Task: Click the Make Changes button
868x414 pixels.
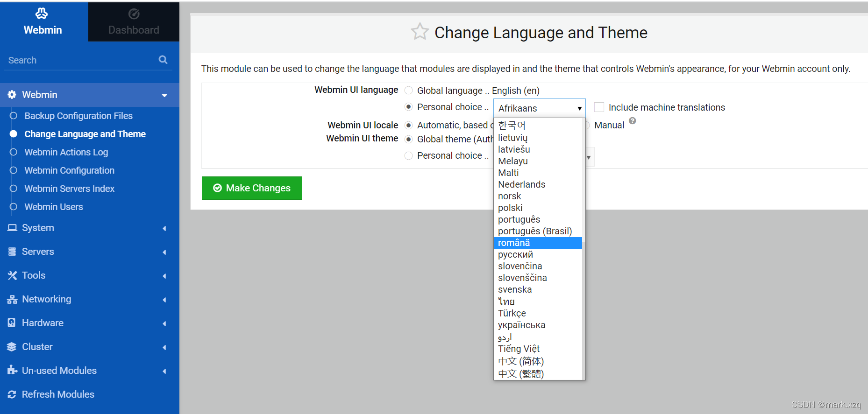Action: coord(252,188)
